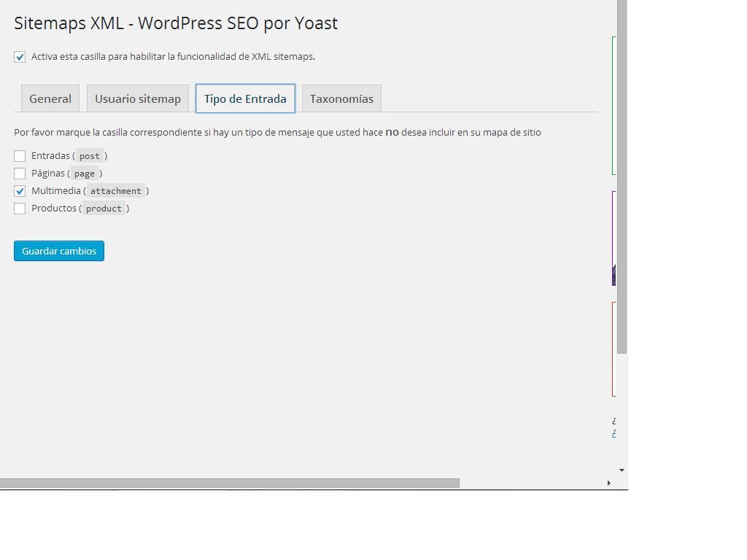
Task: Click the Guardar cambios button
Action: point(59,251)
